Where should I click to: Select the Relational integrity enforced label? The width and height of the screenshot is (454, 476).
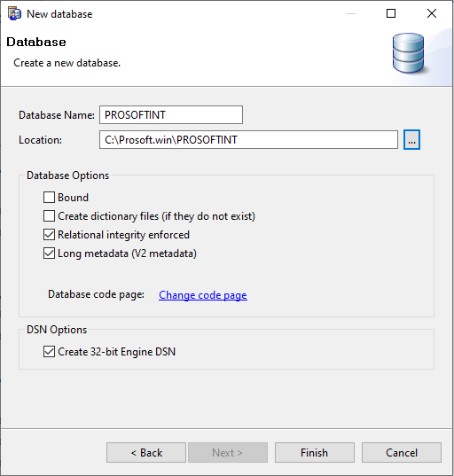[x=123, y=235]
